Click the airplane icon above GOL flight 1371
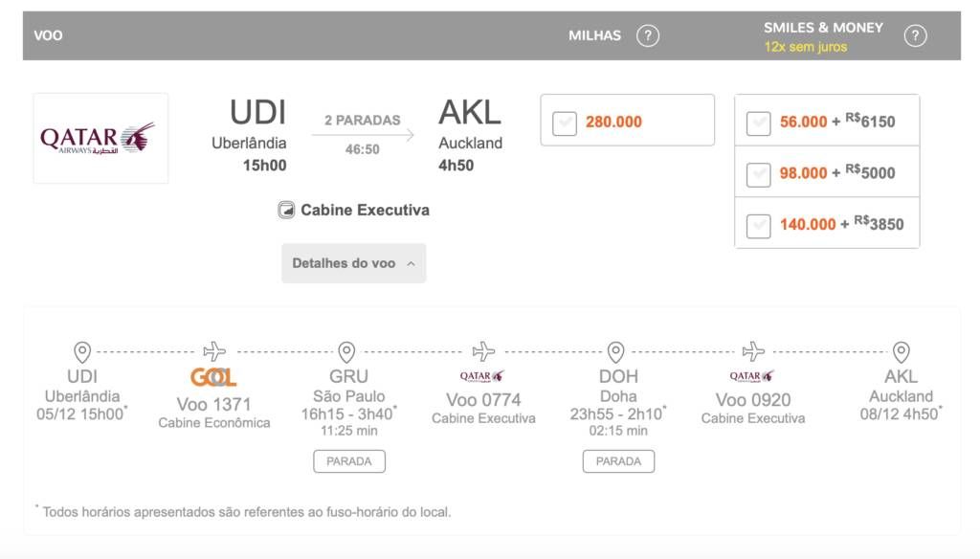Image resolution: width=980 pixels, height=559 pixels. tap(214, 351)
